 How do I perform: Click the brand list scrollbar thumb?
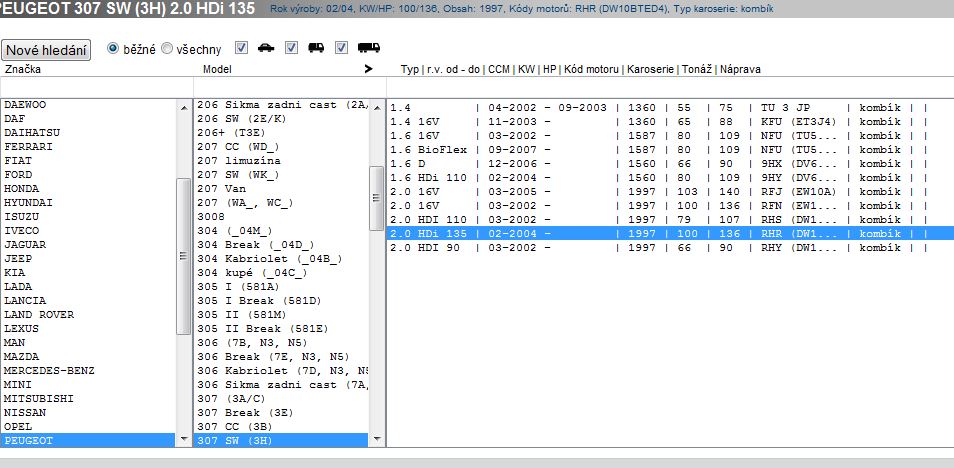coord(183,256)
